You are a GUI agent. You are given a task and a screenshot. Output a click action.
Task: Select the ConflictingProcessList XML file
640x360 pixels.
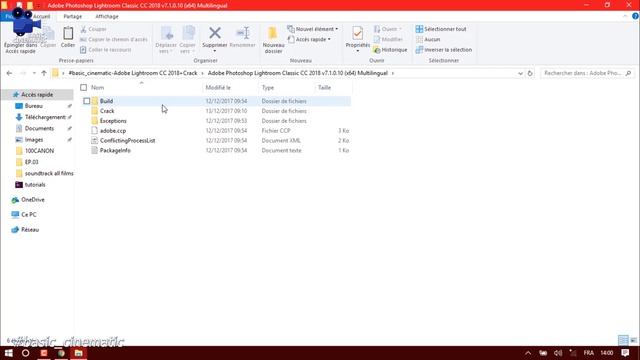(x=127, y=140)
